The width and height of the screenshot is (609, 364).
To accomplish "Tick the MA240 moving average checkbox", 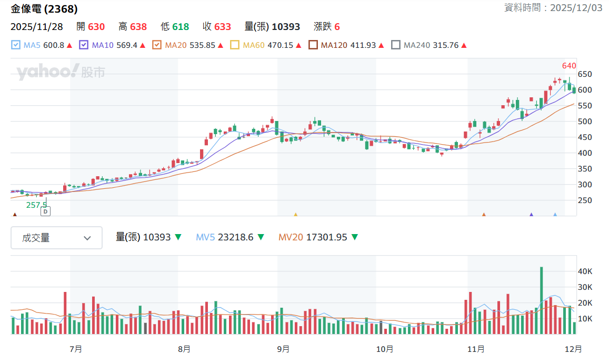I will tap(396, 45).
